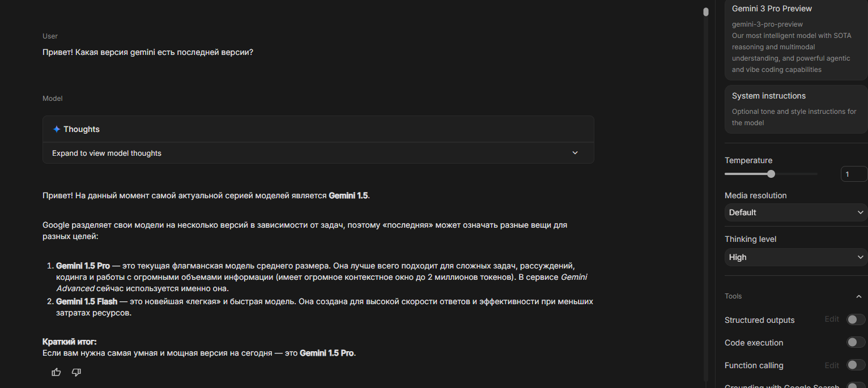Image resolution: width=868 pixels, height=388 pixels.
Task: Click the Thoughts sparkle icon
Action: [x=57, y=129]
